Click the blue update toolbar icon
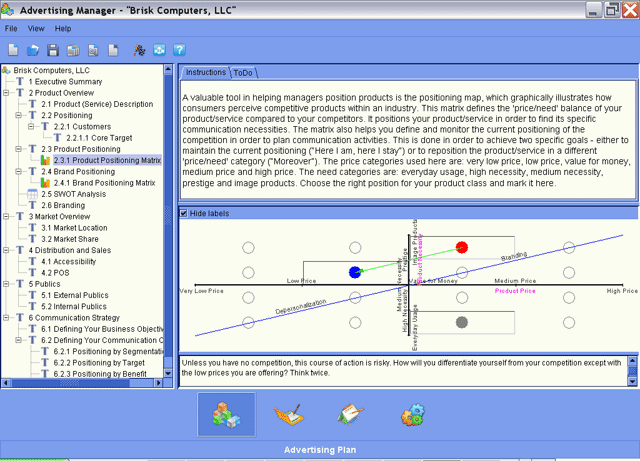Image resolution: width=640 pixels, height=461 pixels. pos(159,50)
